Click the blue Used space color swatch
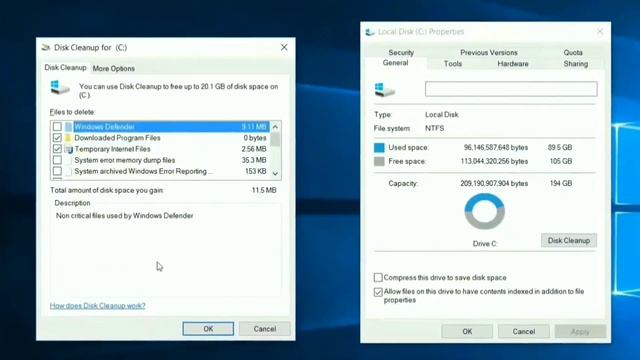The height and width of the screenshot is (360, 640). point(379,148)
